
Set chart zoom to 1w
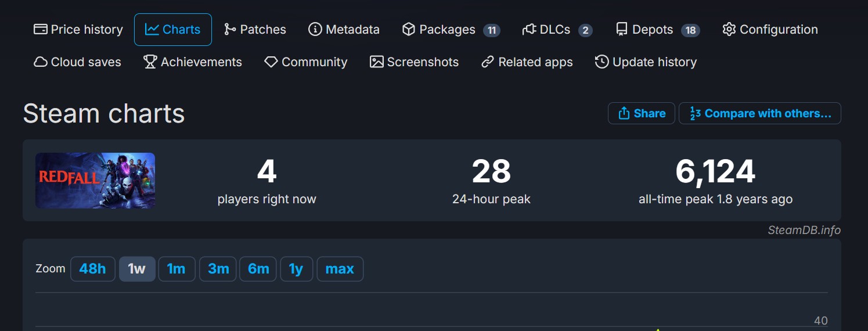click(x=137, y=269)
